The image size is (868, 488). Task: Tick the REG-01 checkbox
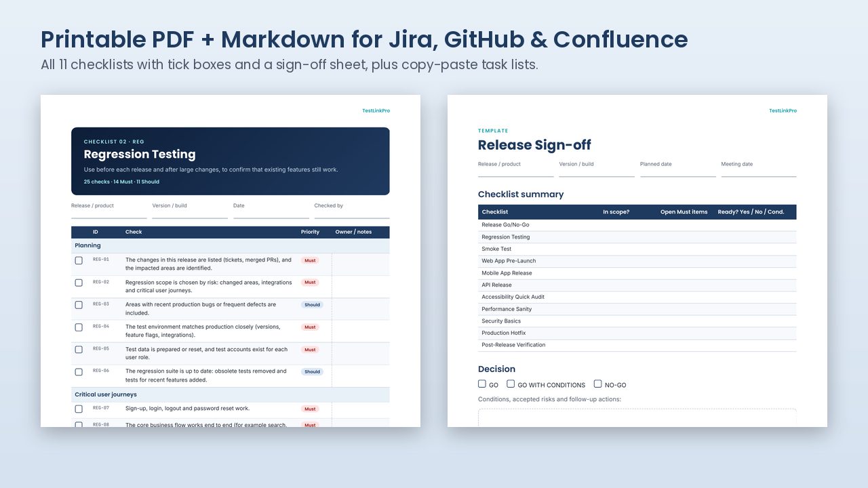[x=79, y=260]
